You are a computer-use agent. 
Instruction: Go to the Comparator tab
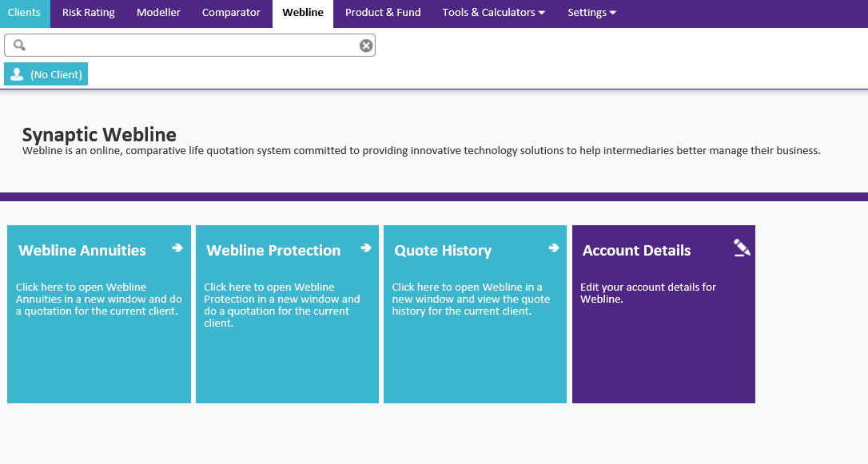[x=231, y=13]
